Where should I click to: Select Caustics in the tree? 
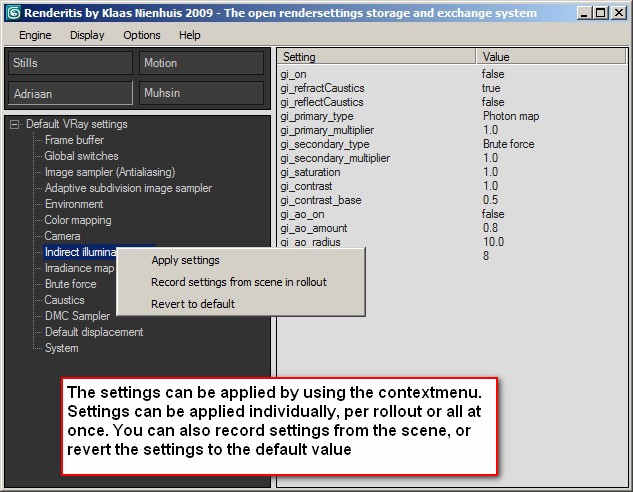(64, 300)
